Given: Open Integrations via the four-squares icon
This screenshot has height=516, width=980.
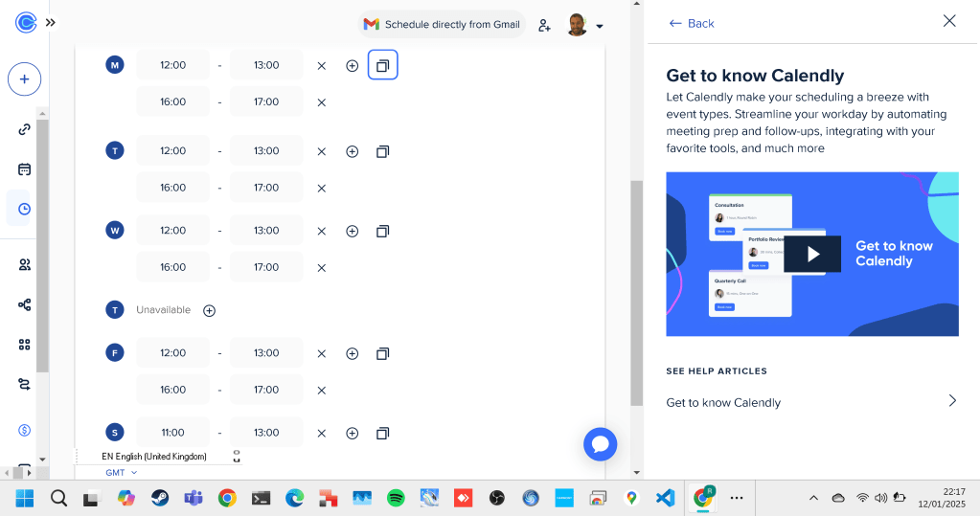Looking at the screenshot, I should (24, 345).
